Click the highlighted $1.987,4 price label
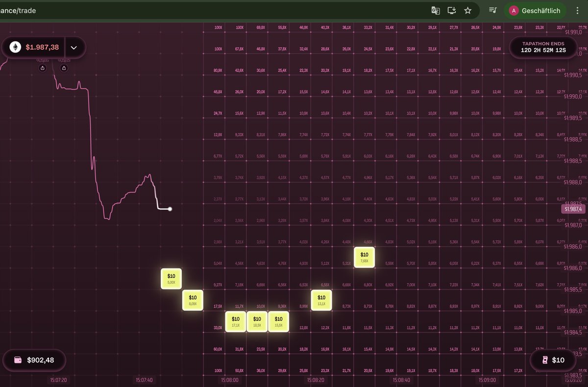This screenshot has height=387, width=588. (573, 209)
